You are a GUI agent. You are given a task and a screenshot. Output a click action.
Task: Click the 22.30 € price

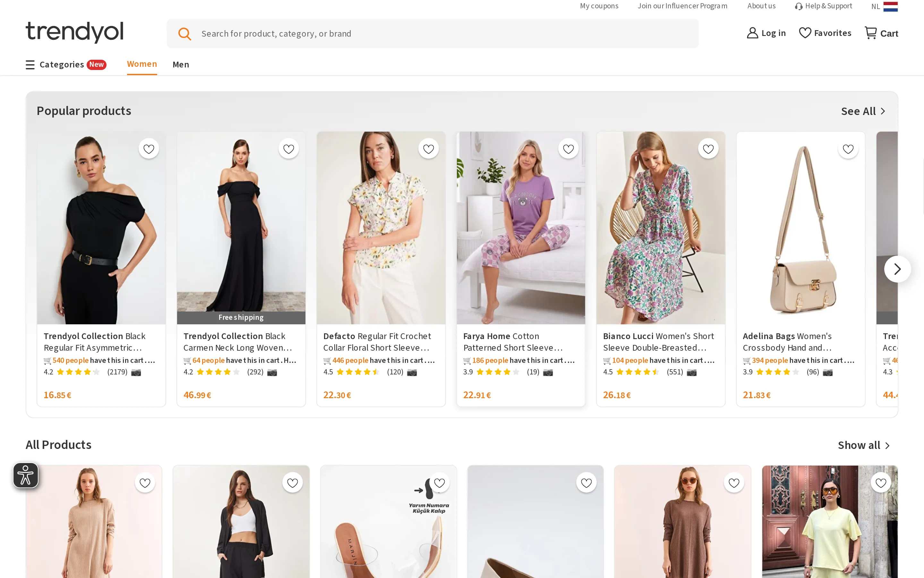click(337, 395)
